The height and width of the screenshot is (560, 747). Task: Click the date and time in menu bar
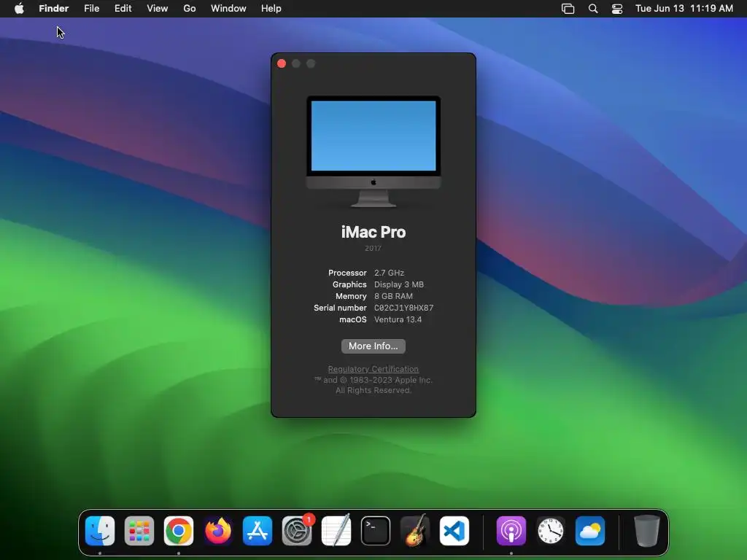pyautogui.click(x=684, y=9)
